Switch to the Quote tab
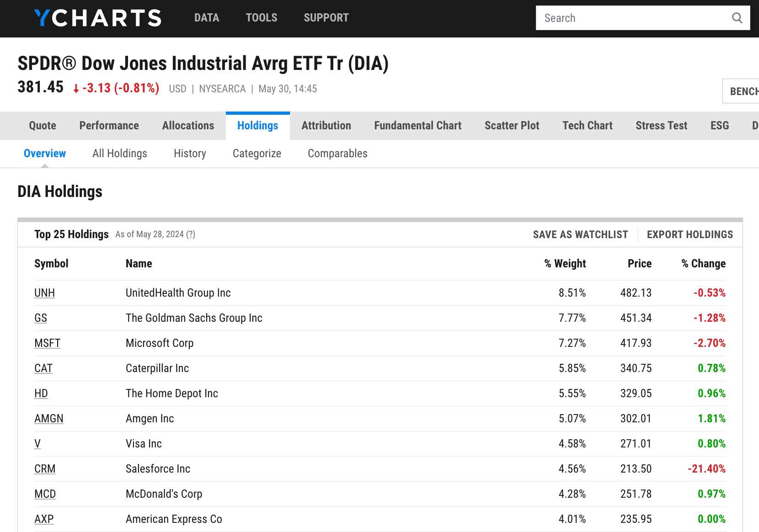Screen dimensions: 759x532 [43, 126]
